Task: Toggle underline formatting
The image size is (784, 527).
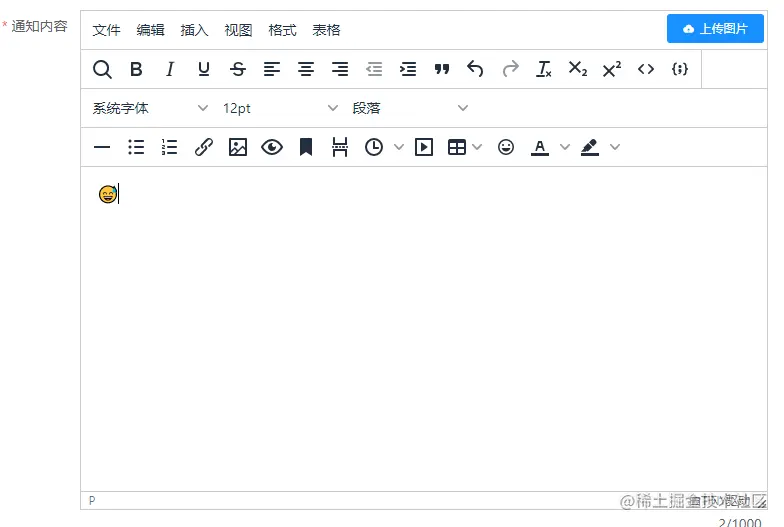Action: (204, 69)
